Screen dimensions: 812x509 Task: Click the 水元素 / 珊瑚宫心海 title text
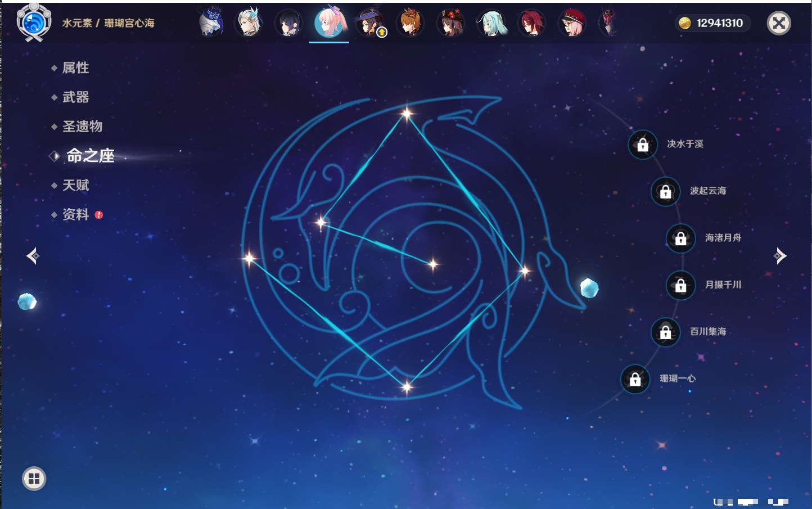click(x=108, y=23)
